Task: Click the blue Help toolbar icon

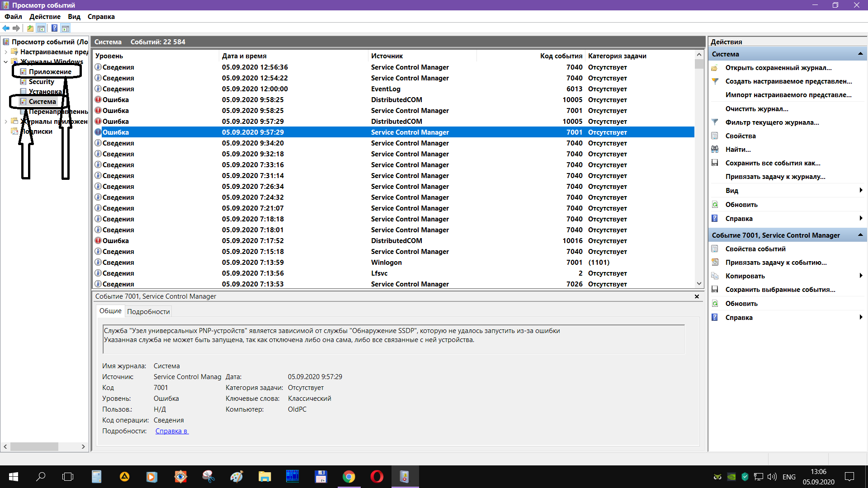Action: click(x=54, y=28)
